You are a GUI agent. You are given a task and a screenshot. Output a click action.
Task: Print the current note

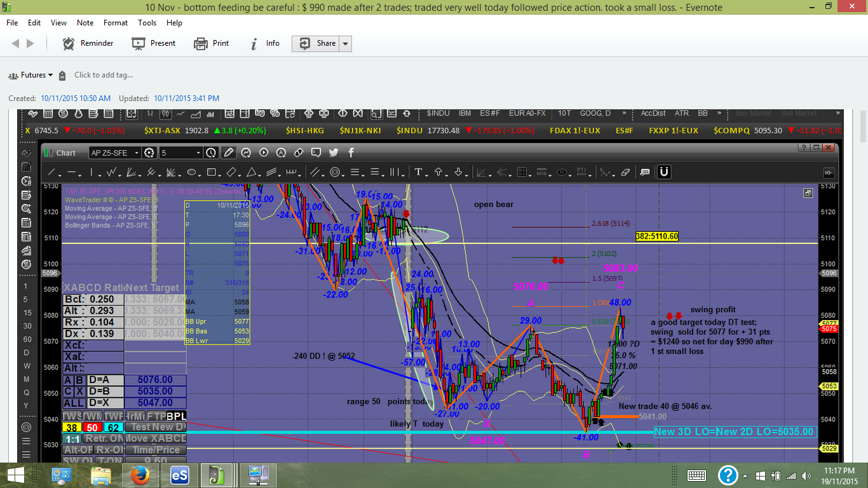(212, 43)
